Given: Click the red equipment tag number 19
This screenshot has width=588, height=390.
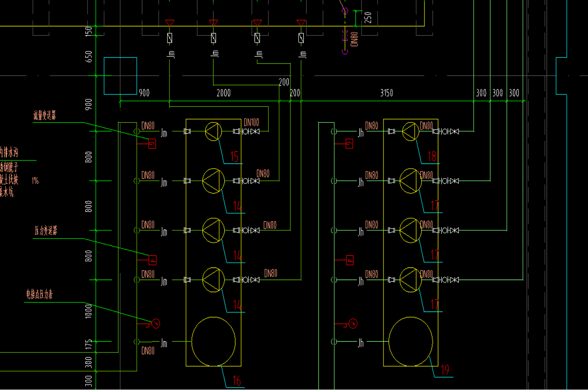Looking at the screenshot, I should coord(445,370).
